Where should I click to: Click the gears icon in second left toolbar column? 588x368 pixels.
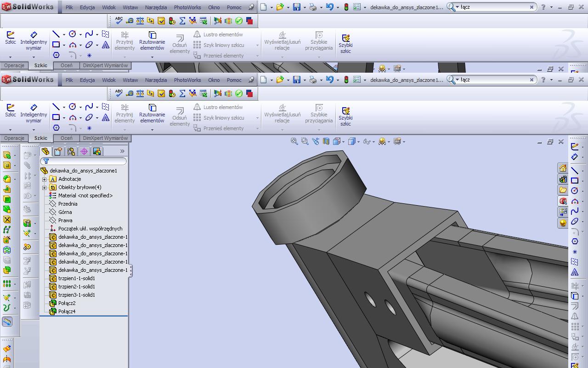(x=27, y=247)
